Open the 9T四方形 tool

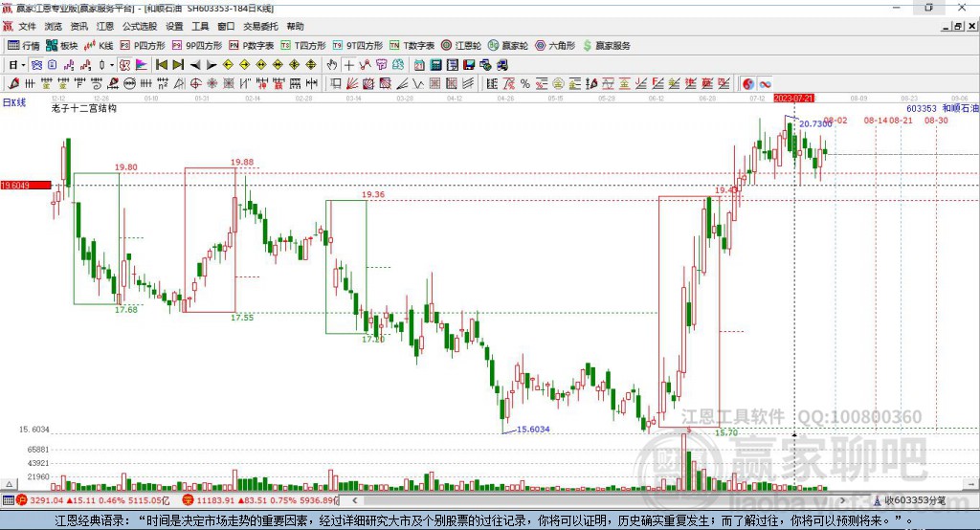coord(358,46)
